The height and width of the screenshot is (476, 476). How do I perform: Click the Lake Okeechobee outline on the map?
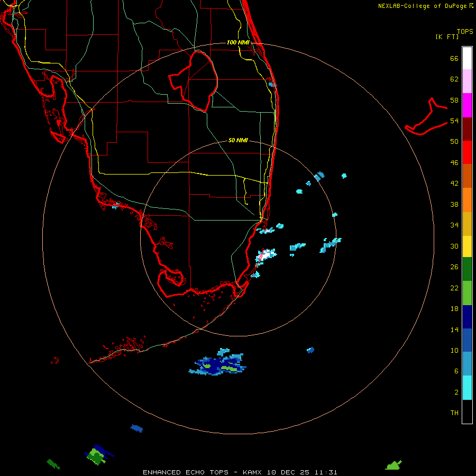(194, 81)
